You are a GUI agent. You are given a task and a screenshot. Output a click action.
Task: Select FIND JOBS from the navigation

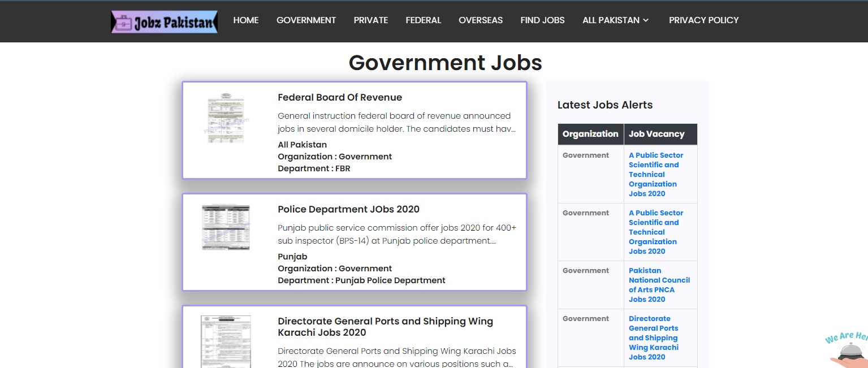(542, 20)
